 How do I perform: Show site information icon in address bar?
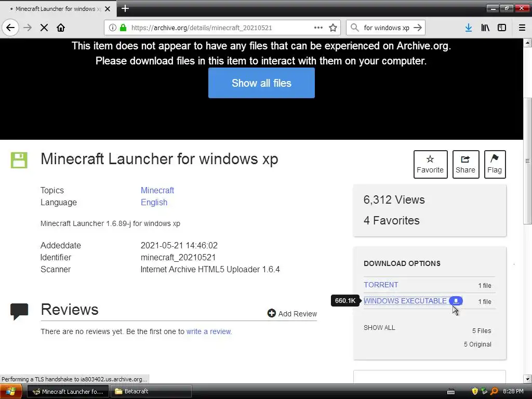[x=113, y=28]
